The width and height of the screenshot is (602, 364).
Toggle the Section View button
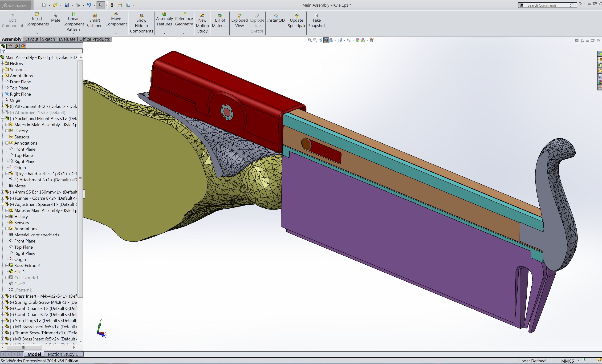point(326,40)
